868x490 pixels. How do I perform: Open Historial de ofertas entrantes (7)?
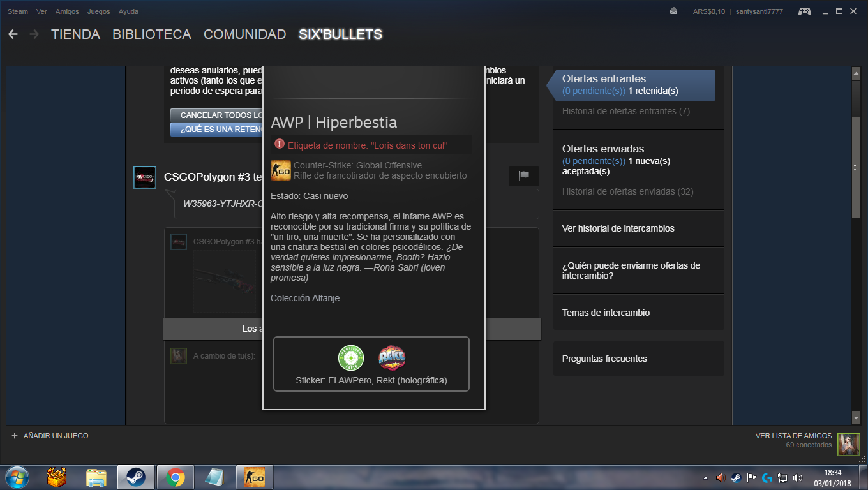click(626, 111)
